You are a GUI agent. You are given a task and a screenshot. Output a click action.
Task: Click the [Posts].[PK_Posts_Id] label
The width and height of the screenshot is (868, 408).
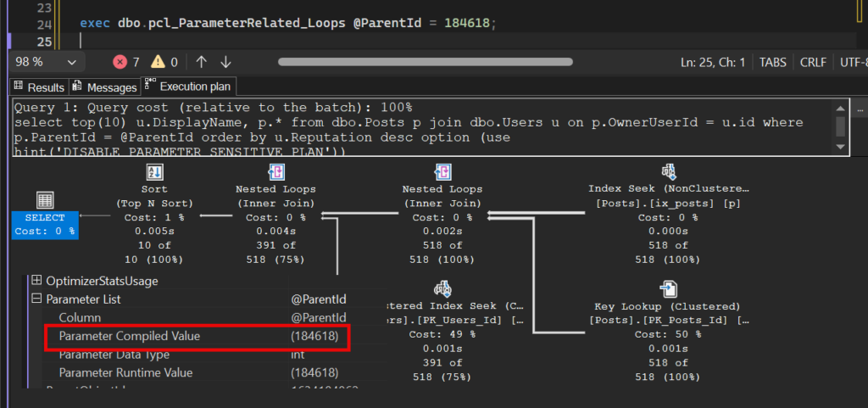click(x=670, y=320)
